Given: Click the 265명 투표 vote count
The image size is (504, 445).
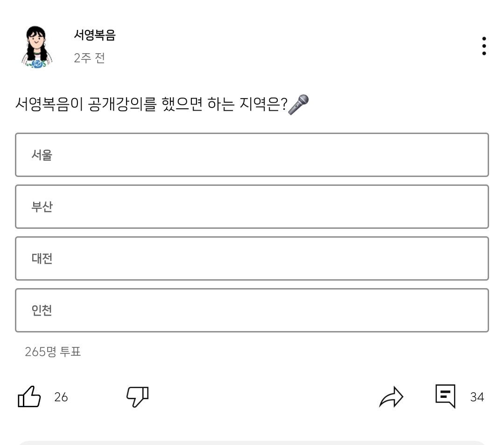Looking at the screenshot, I should [53, 352].
